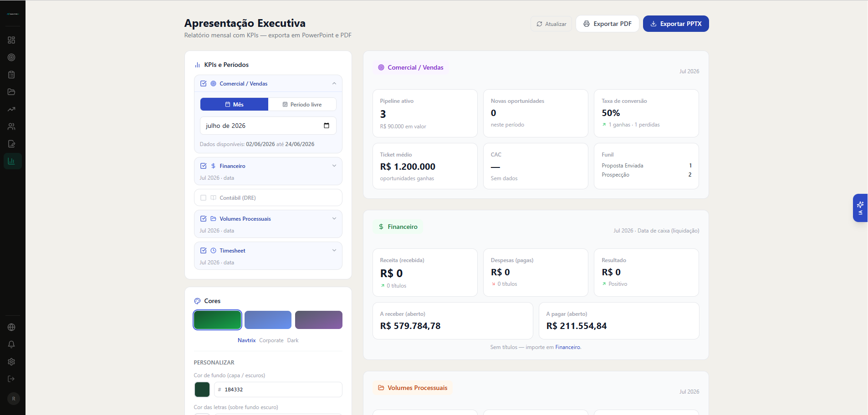Collapse the Comercial / Vendas section chevron
The image size is (868, 415).
[x=334, y=84]
